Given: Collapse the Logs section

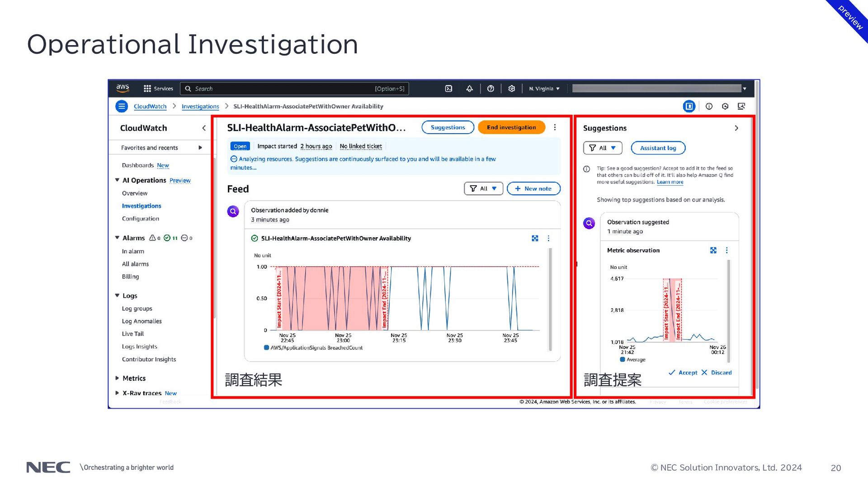Looking at the screenshot, I should (x=117, y=296).
